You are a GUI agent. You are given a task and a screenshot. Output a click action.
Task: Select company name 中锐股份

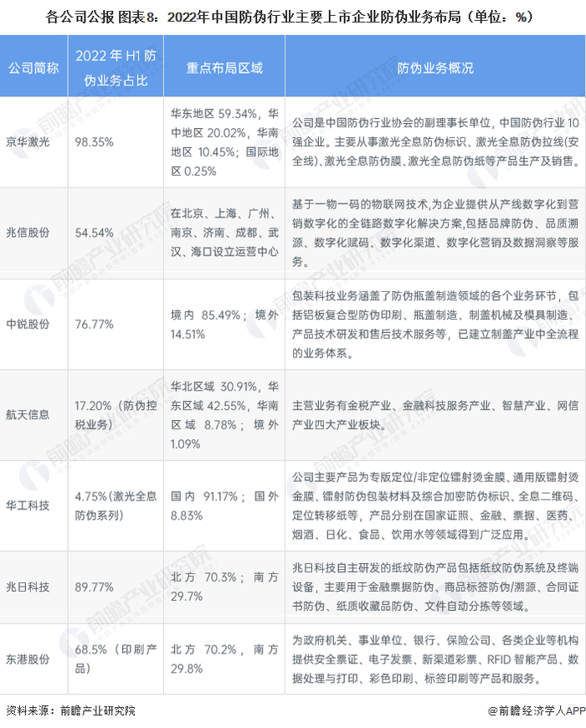coord(28,324)
